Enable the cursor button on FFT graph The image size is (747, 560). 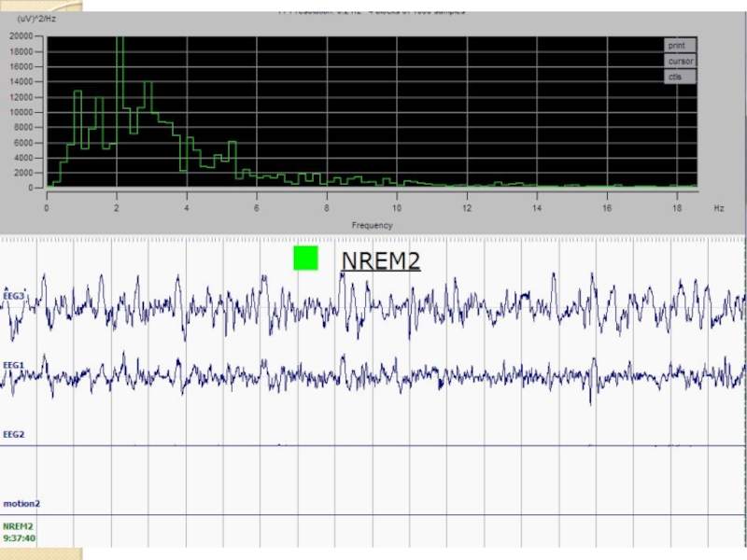coord(680,61)
